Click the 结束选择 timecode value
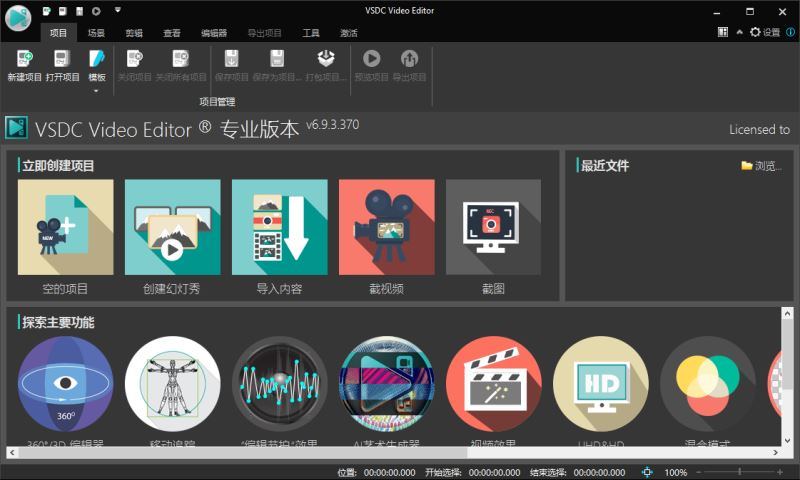Viewport: 800px width, 480px height. tap(599, 473)
